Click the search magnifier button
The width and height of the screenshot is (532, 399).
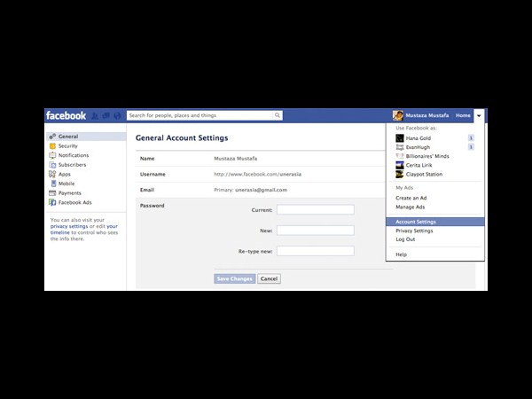click(278, 115)
